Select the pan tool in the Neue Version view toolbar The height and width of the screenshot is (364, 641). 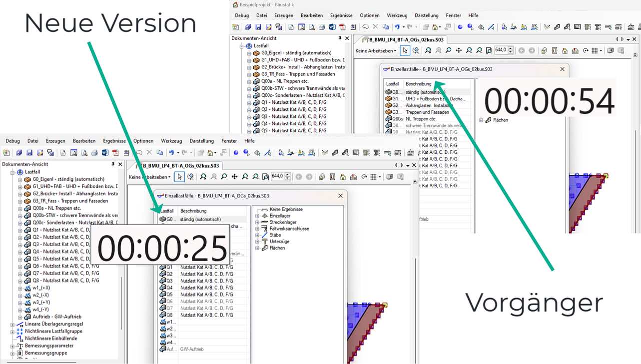pyautogui.click(x=234, y=177)
